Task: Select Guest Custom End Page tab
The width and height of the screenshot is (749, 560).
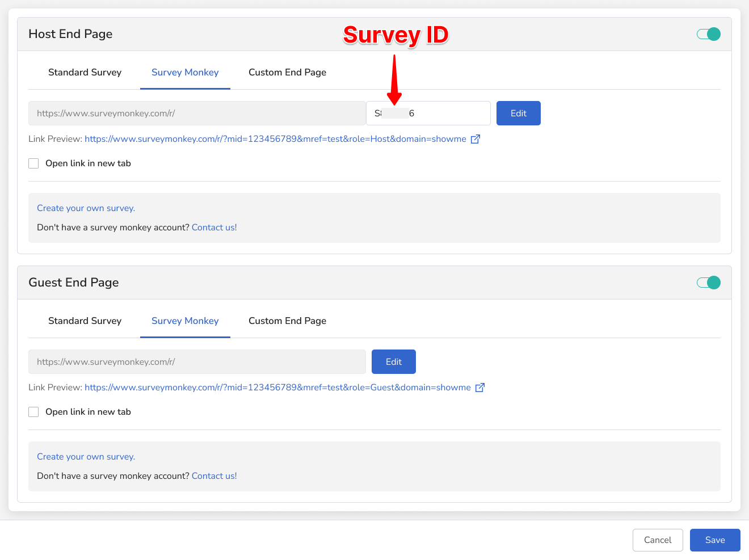Action: click(287, 321)
